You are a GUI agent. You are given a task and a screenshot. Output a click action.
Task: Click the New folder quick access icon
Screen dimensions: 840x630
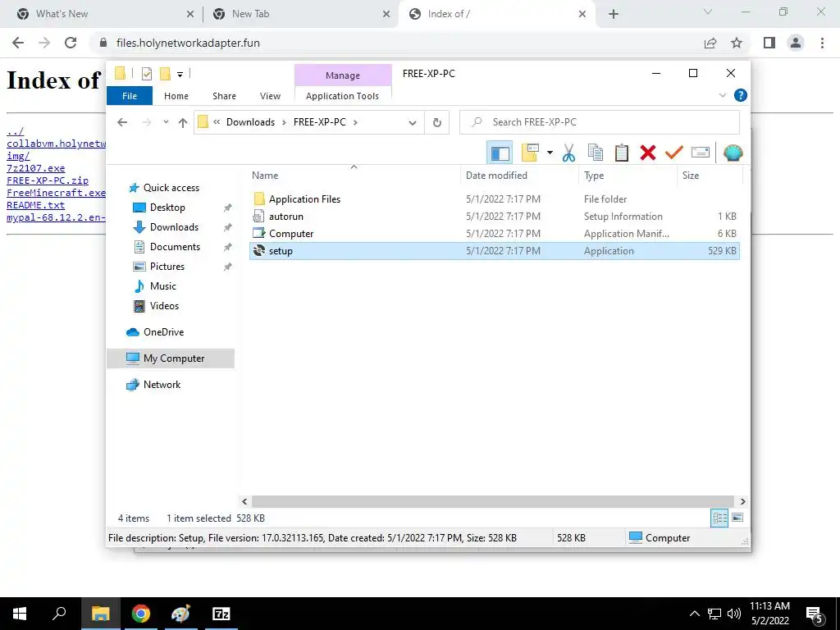[166, 74]
